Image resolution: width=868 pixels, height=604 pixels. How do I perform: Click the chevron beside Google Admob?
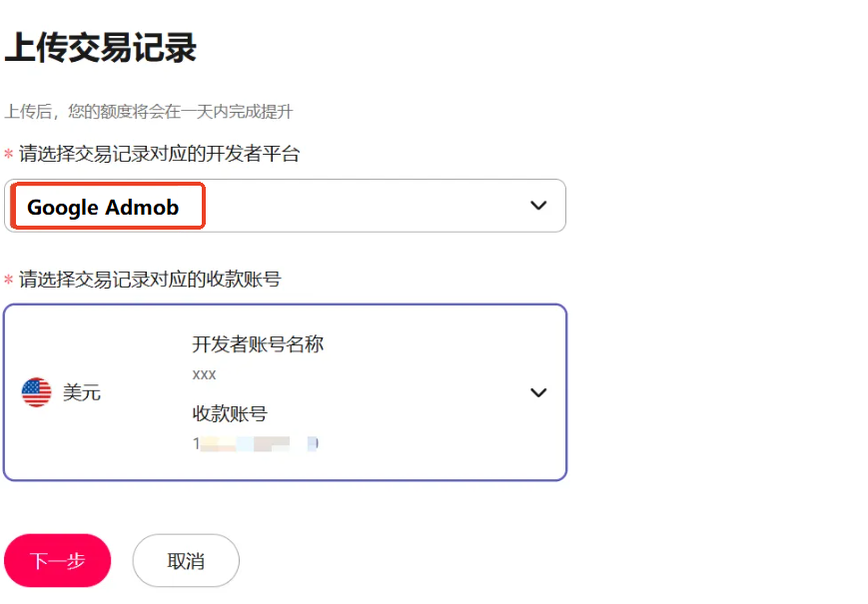point(538,206)
